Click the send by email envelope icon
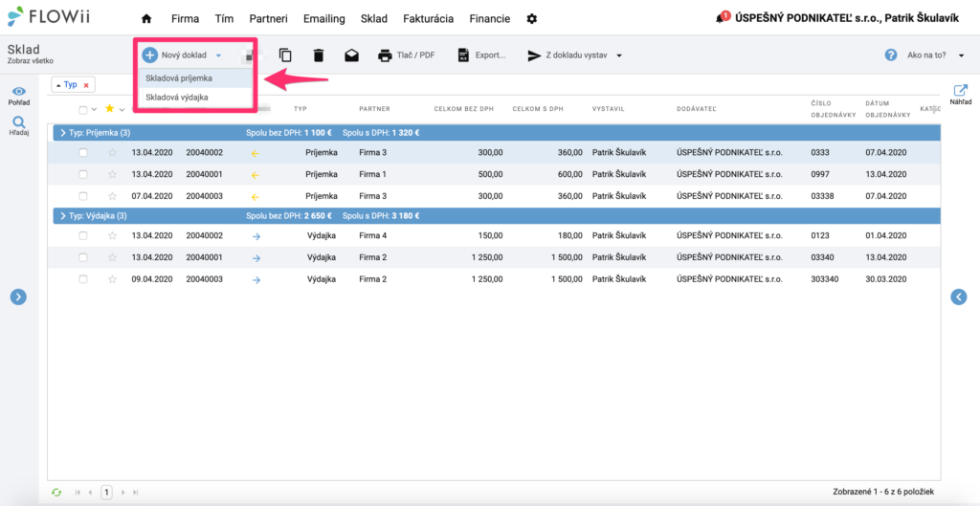Screen dimensions: 980x506 tap(352, 55)
